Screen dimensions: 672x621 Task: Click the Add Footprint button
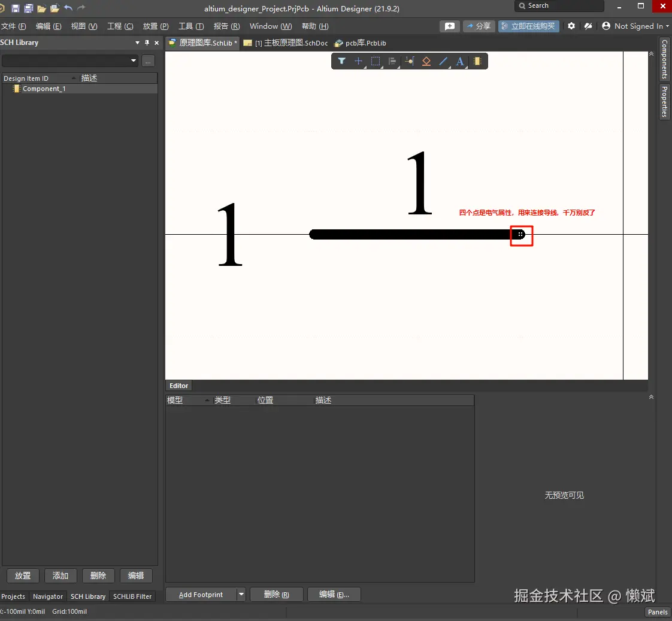pyautogui.click(x=201, y=595)
